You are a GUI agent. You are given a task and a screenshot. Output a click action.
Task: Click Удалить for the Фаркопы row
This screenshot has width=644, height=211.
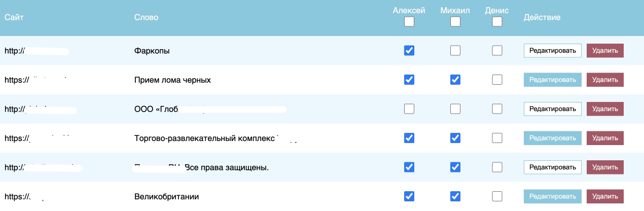pyautogui.click(x=605, y=51)
